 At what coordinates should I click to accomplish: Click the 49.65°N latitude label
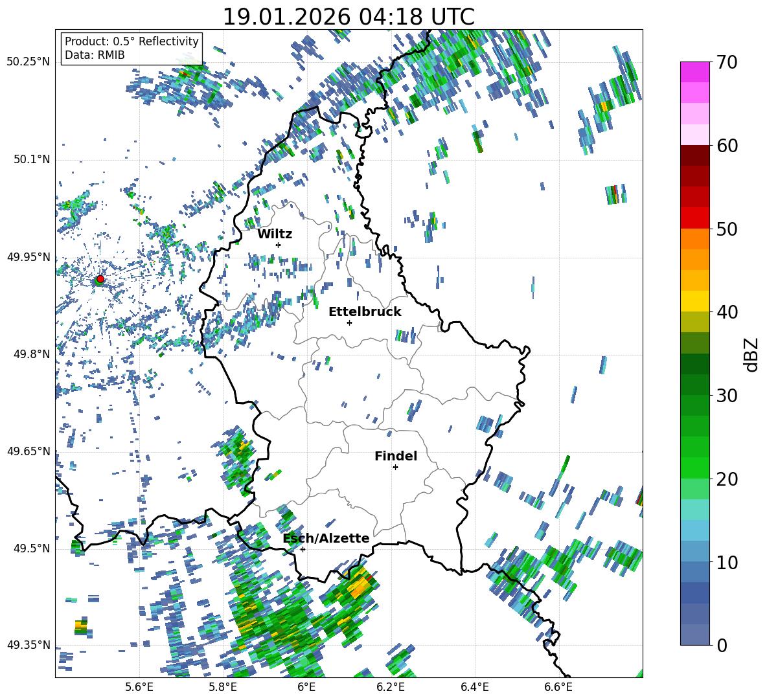(x=29, y=451)
